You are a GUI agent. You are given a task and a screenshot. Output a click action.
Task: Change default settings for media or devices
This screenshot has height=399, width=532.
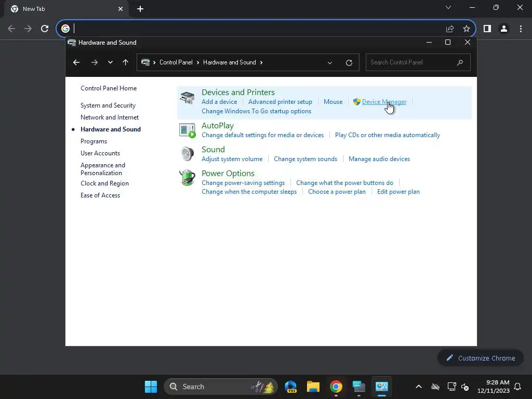(x=262, y=135)
